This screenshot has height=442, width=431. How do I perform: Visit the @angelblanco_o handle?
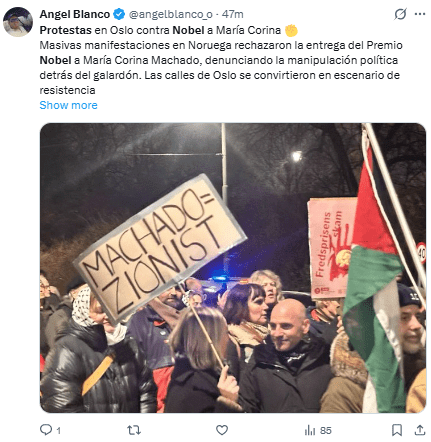pos(170,14)
